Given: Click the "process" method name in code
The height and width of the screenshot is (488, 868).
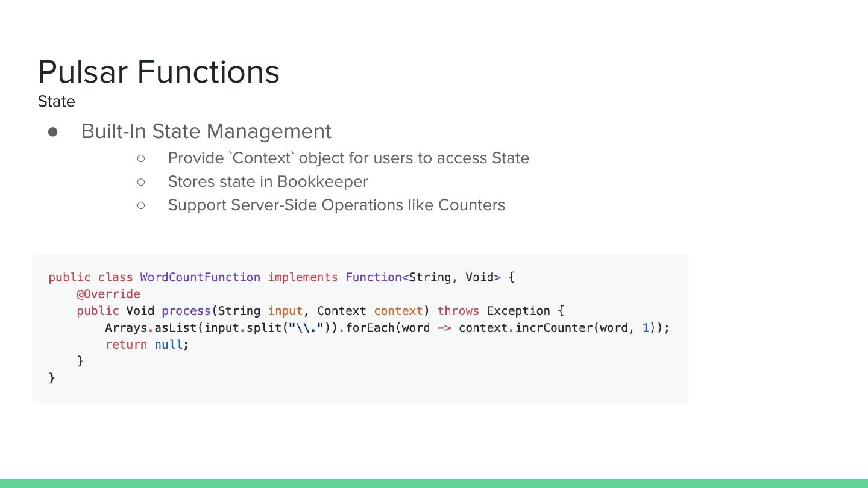Looking at the screenshot, I should pyautogui.click(x=186, y=311).
